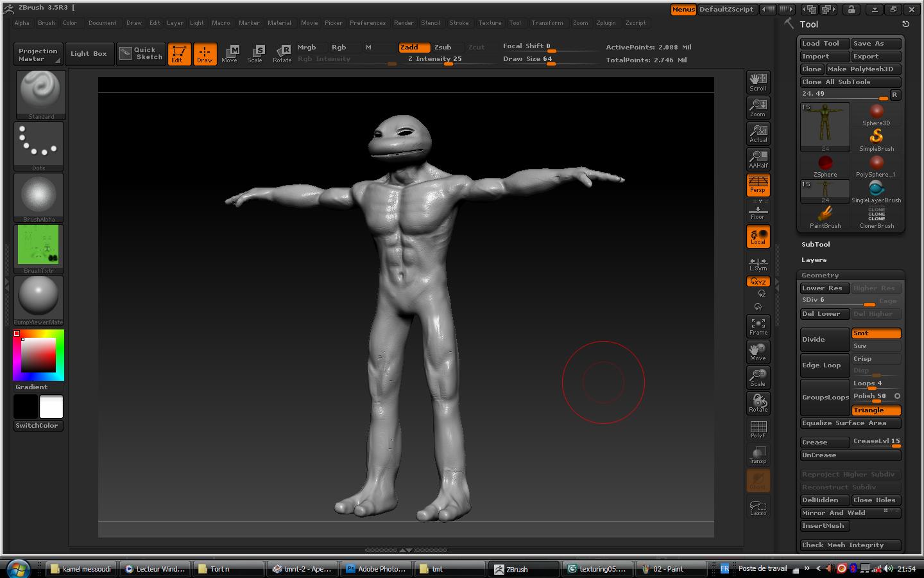This screenshot has height=578, width=924.
Task: Toggle Smt smooth divide option
Action: pos(876,333)
